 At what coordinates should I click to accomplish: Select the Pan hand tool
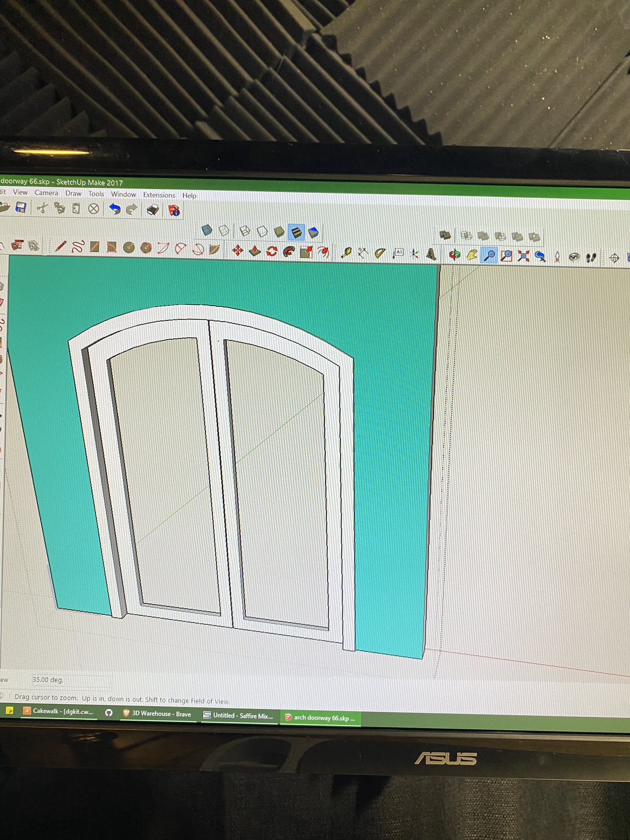click(x=471, y=256)
